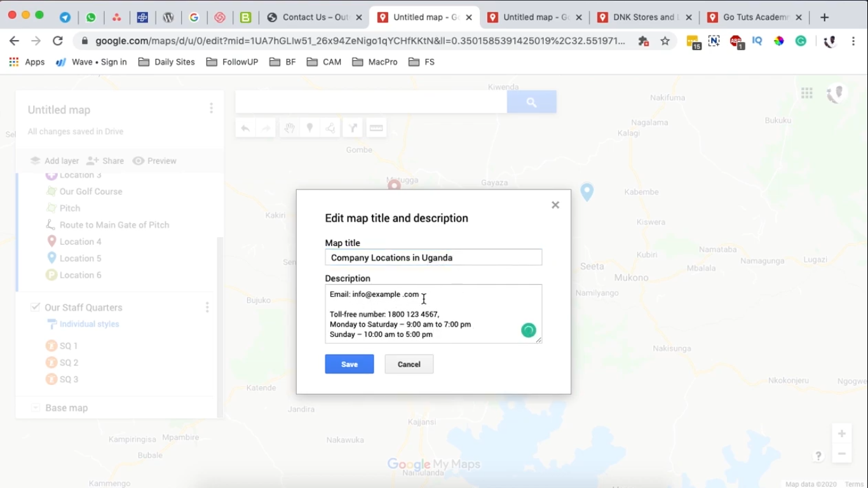Click the map search input box
The width and height of the screenshot is (868, 488).
click(371, 102)
